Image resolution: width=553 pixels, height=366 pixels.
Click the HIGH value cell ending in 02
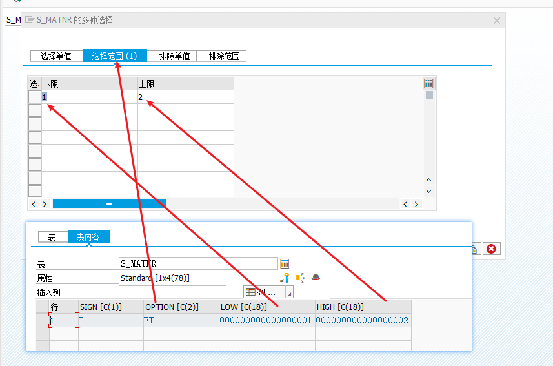point(363,320)
